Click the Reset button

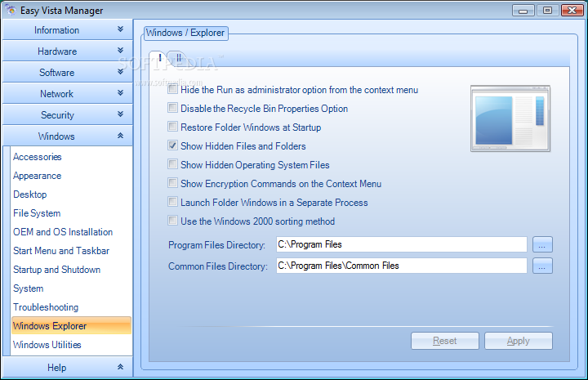(x=445, y=341)
